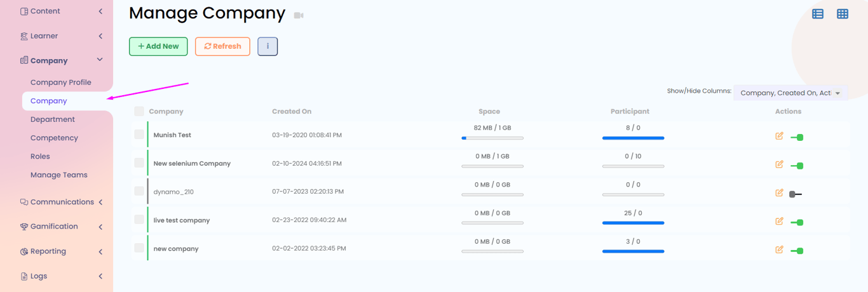Click the "0 / 10" participant value
Screen dimensions: 868x292
[x=633, y=156]
